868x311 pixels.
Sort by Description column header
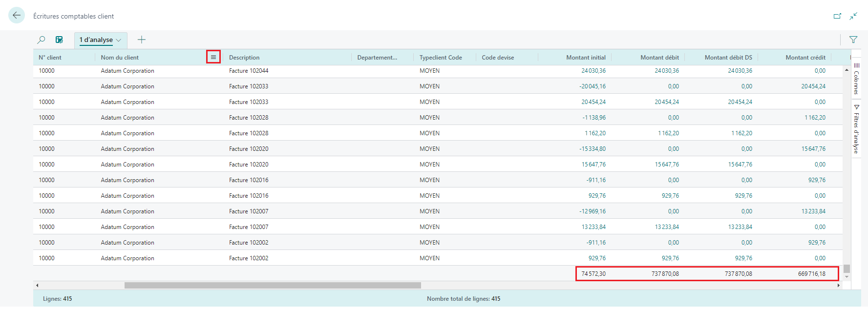244,57
